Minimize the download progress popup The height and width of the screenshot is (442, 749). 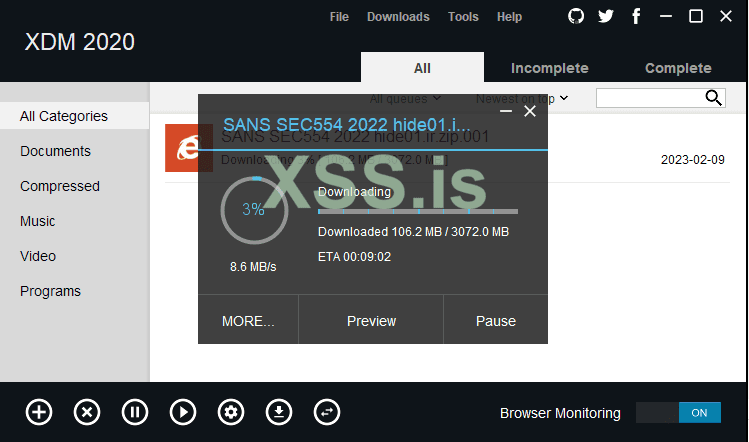pyautogui.click(x=506, y=111)
